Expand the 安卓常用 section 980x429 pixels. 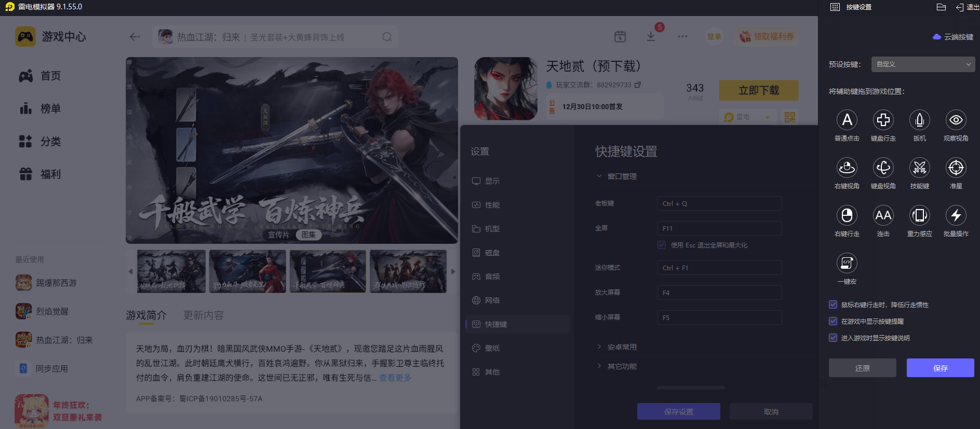(x=616, y=347)
